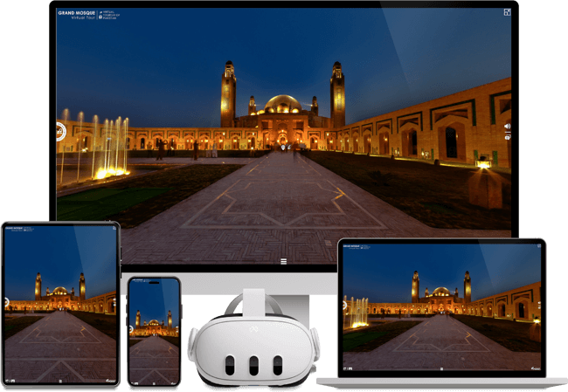Toggle fullscreen on the laptop tour

[x=538, y=246]
